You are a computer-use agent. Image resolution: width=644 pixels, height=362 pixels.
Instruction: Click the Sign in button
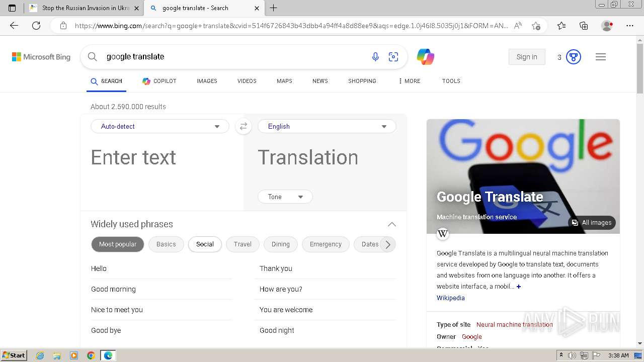pos(527,57)
